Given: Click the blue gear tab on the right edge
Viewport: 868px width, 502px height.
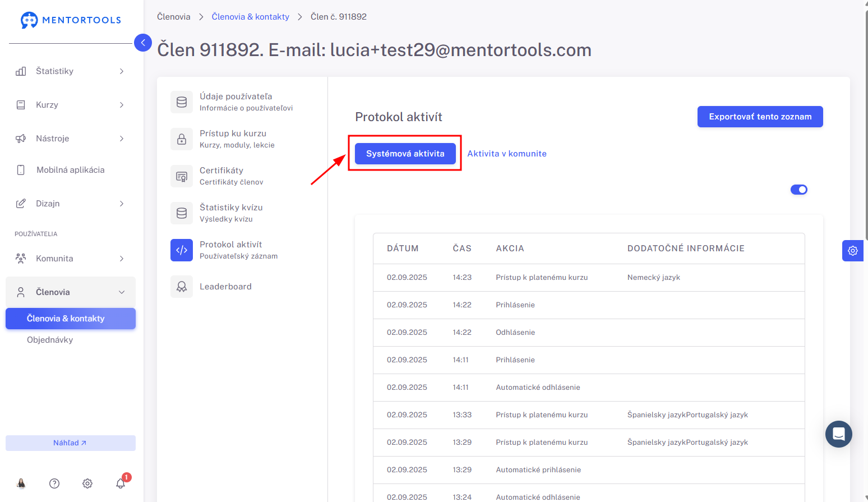Looking at the screenshot, I should point(853,251).
